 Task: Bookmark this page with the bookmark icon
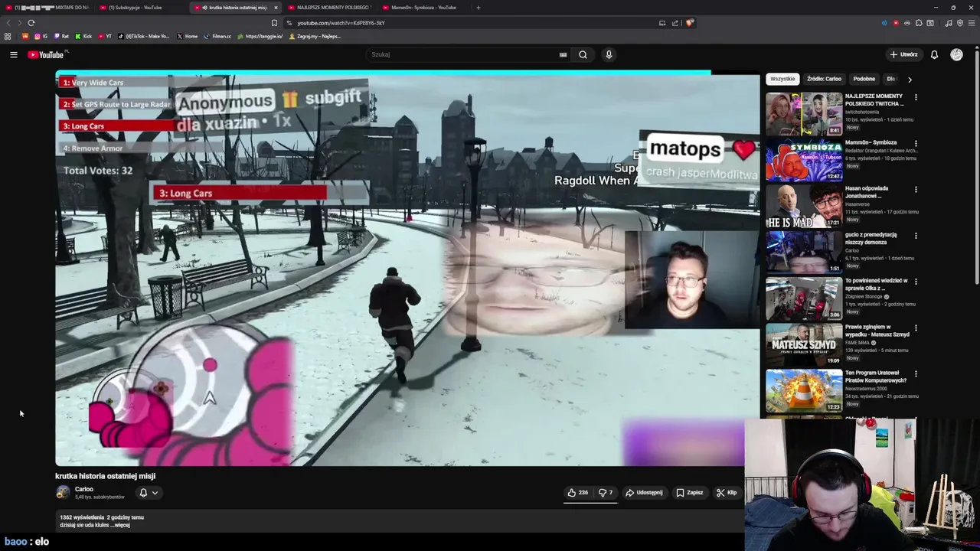(274, 23)
